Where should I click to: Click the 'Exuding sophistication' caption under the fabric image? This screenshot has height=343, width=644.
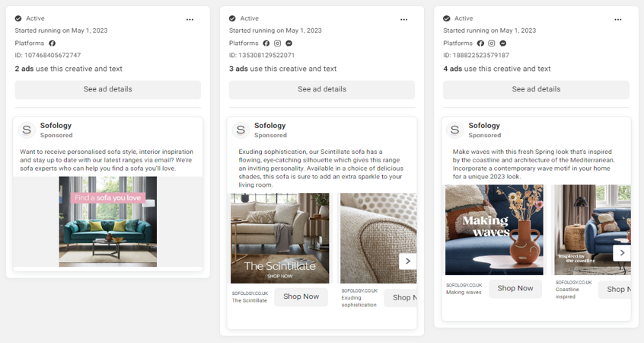pyautogui.click(x=359, y=301)
